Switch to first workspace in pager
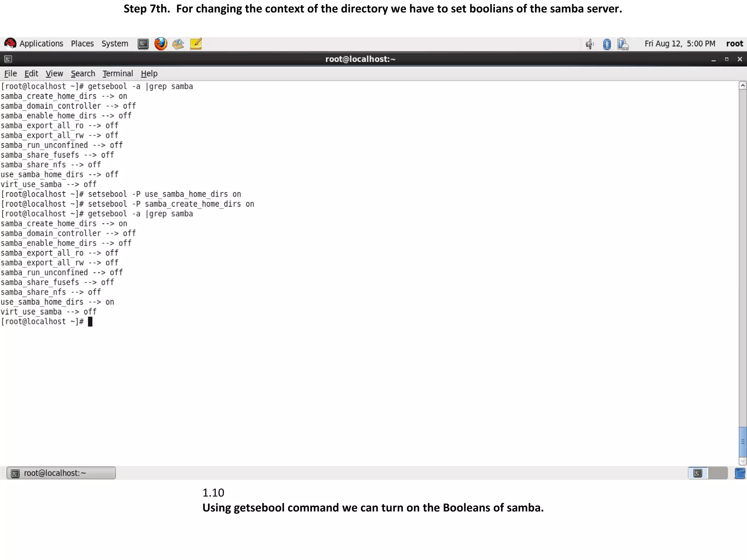The image size is (747, 560). point(698,473)
